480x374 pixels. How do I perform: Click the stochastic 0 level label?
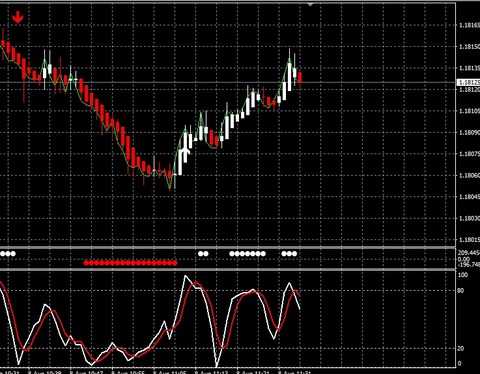(x=459, y=364)
